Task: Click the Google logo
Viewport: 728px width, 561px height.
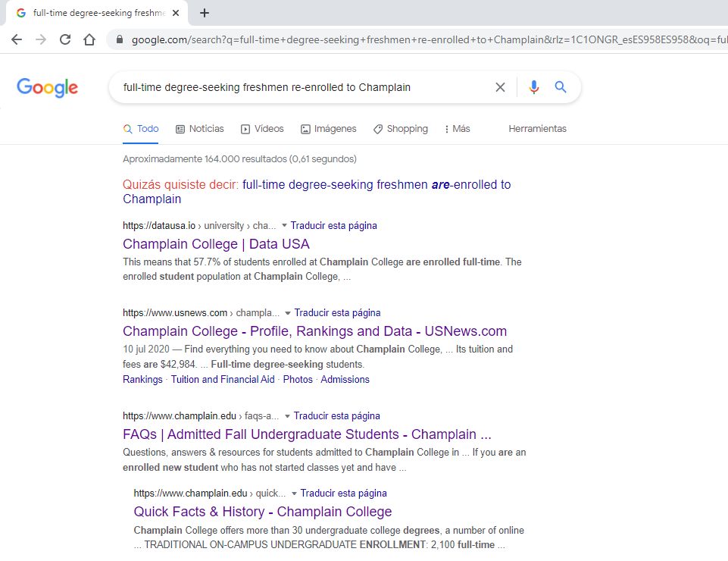Action: (48, 87)
